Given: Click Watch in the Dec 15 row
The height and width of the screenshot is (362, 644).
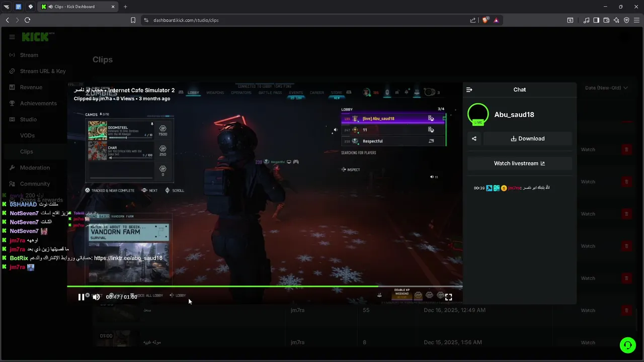Looking at the screenshot, I should click(588, 343).
